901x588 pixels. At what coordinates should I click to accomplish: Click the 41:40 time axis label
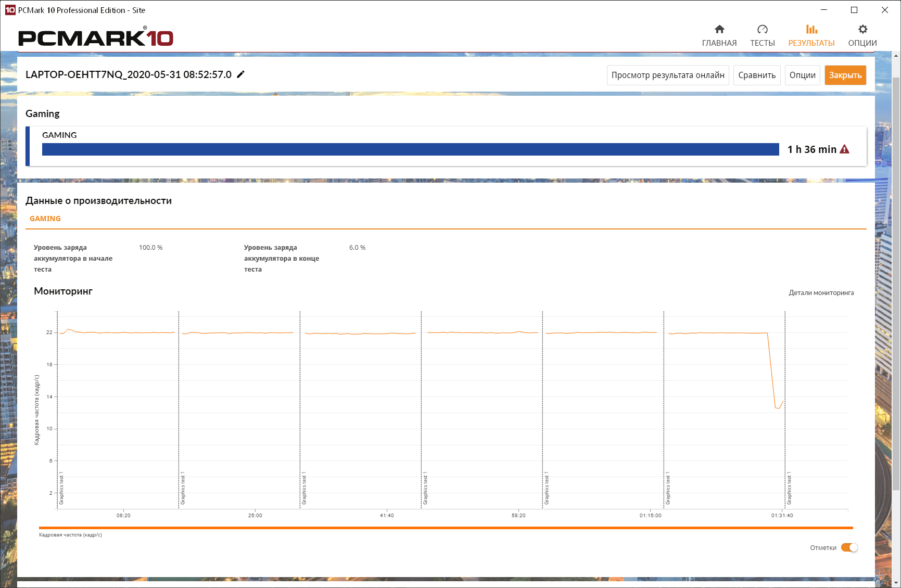tap(387, 516)
